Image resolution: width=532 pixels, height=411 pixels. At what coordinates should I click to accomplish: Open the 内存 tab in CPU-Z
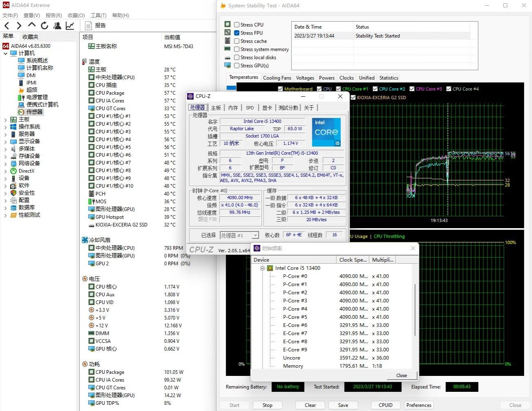click(233, 108)
